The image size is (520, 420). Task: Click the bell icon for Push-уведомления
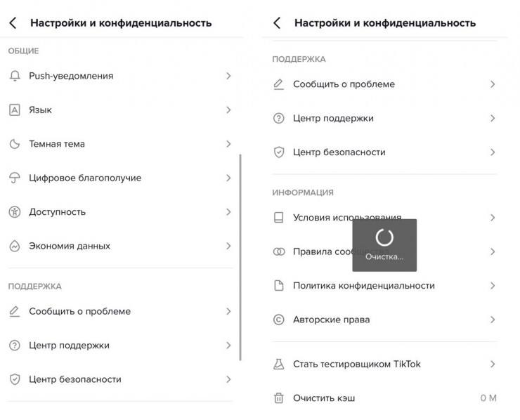tap(14, 76)
